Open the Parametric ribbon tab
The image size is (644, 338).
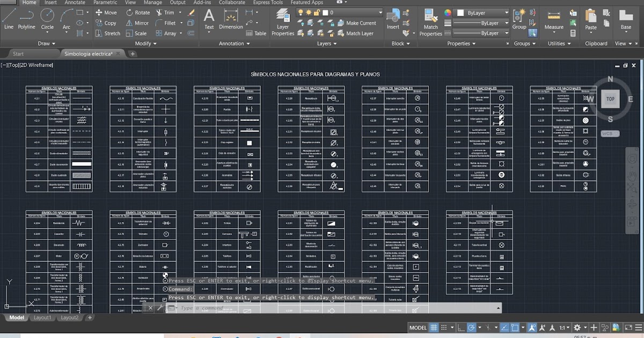105,3
